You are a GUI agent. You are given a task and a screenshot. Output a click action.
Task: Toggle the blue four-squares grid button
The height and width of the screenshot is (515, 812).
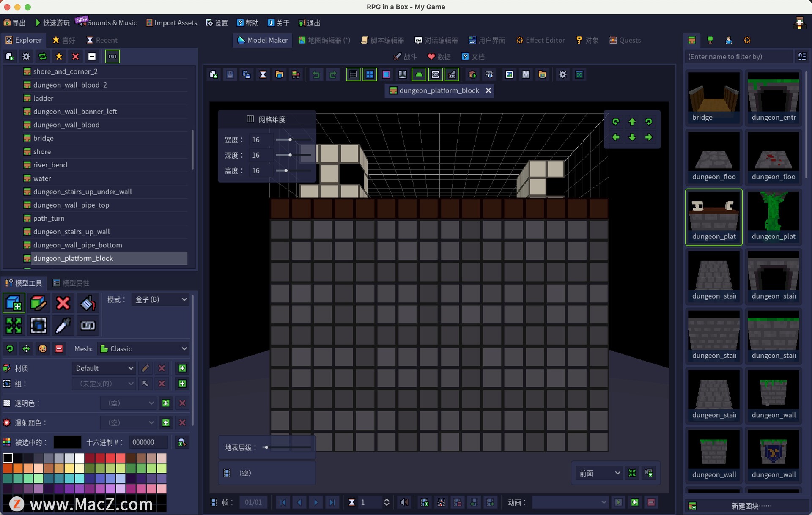click(370, 74)
